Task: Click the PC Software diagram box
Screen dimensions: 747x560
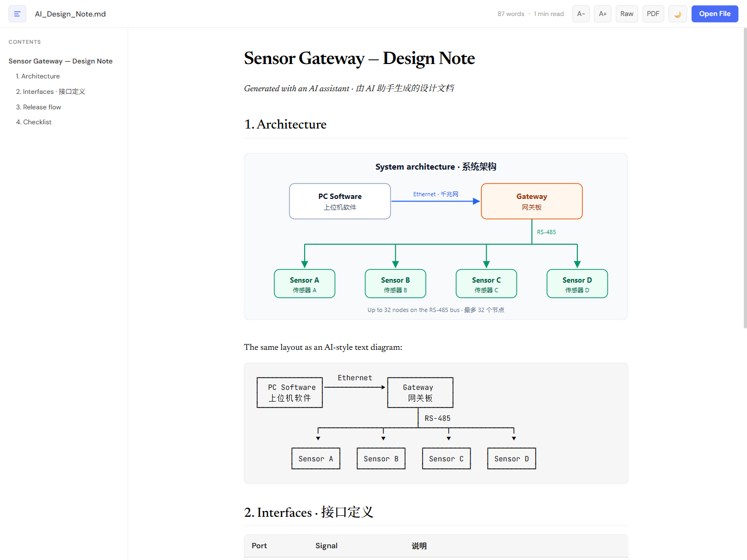Action: click(x=340, y=201)
